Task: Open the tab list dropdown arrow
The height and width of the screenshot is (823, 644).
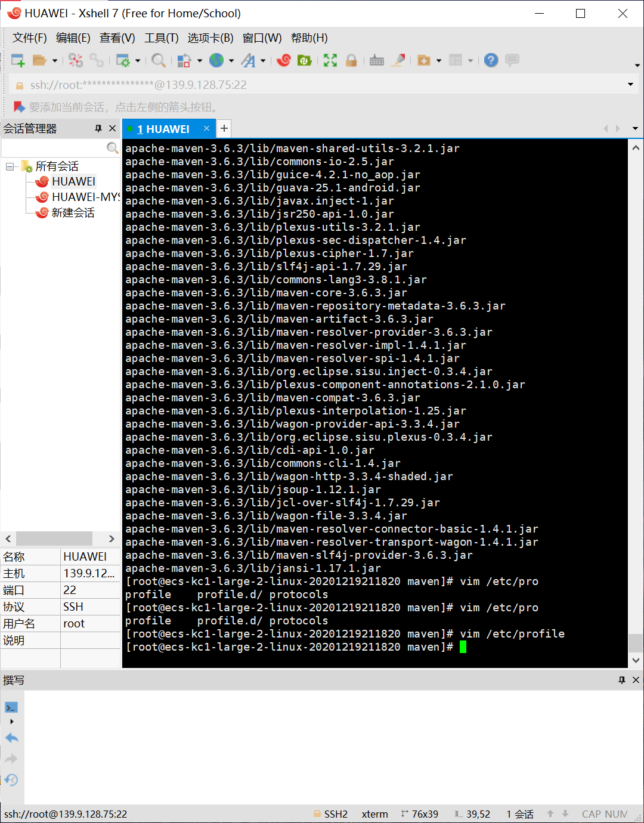Action: coord(635,128)
